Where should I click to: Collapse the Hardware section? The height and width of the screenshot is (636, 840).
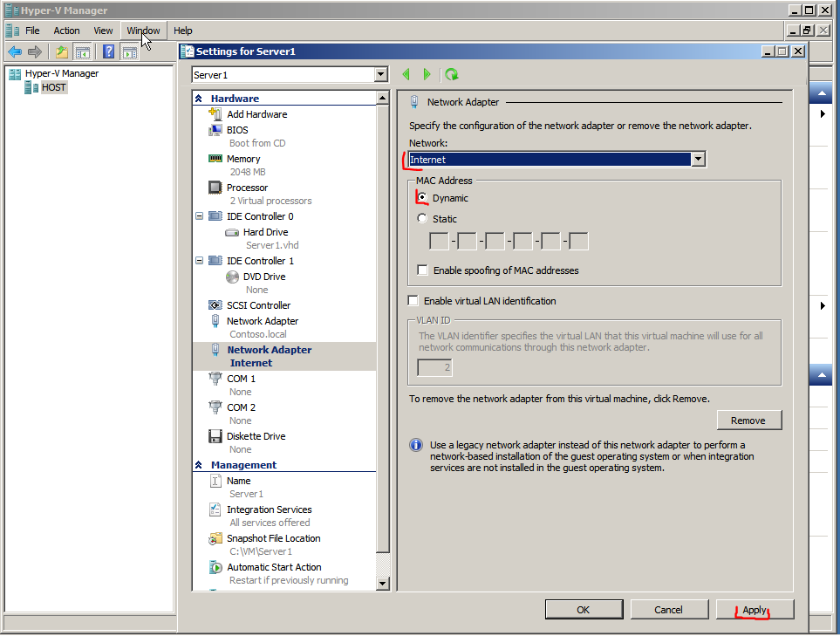(199, 99)
